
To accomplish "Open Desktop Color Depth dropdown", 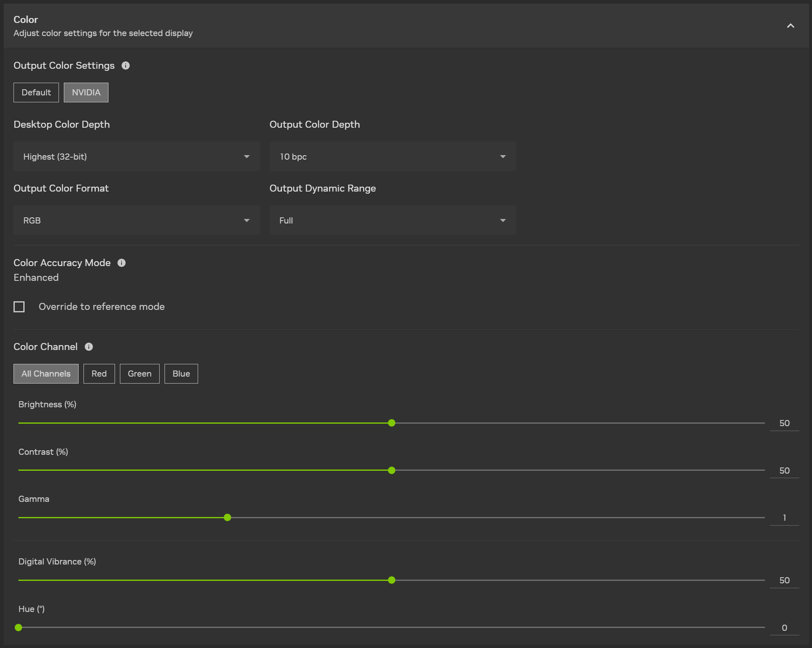I will (136, 156).
